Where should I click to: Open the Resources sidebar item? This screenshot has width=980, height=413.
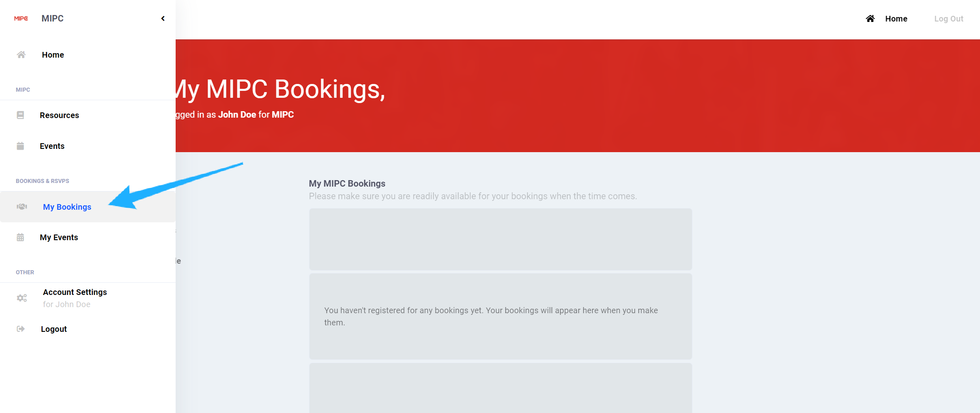pyautogui.click(x=59, y=115)
